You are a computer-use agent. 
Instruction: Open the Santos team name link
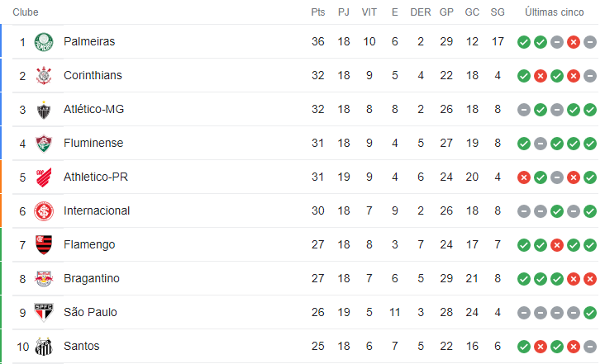(82, 346)
